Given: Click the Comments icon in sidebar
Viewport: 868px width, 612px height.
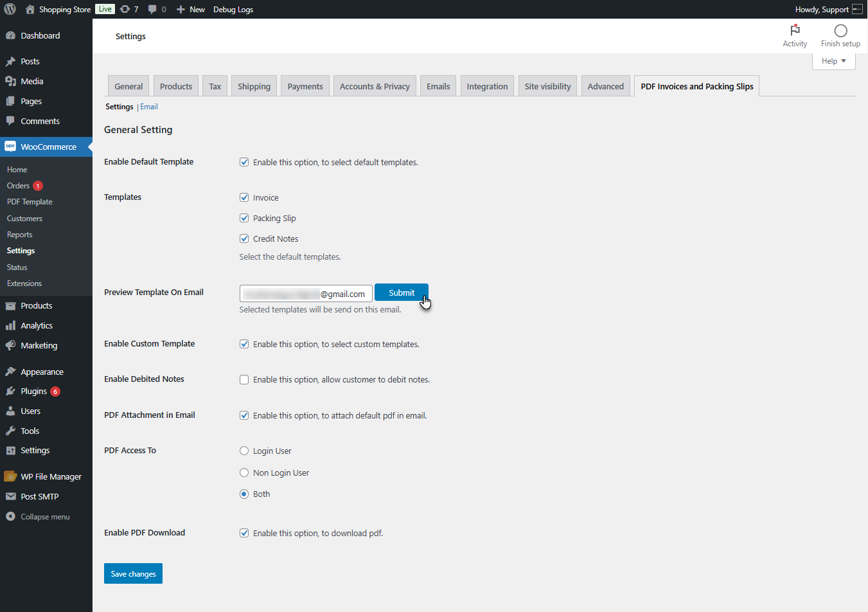Looking at the screenshot, I should coord(10,121).
